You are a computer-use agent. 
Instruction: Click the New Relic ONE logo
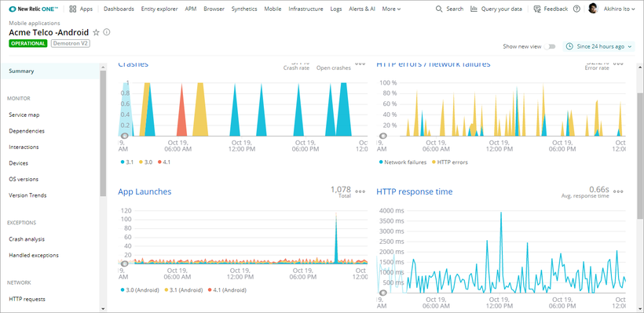tap(33, 9)
